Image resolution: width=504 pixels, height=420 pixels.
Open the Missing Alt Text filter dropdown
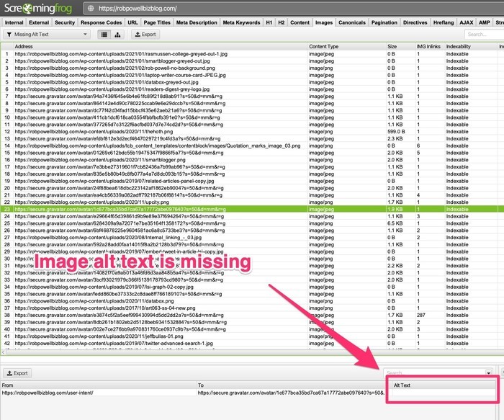47,35
